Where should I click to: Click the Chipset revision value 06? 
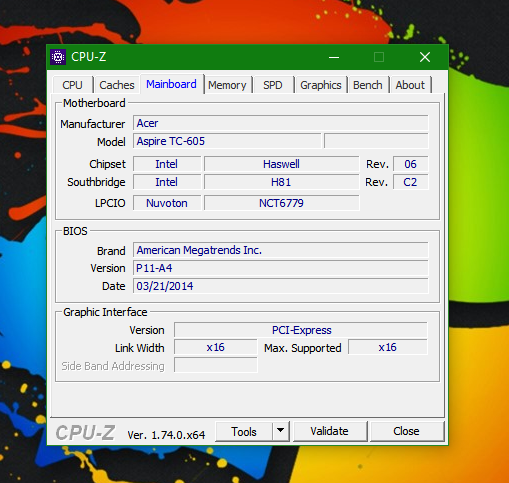pos(410,164)
